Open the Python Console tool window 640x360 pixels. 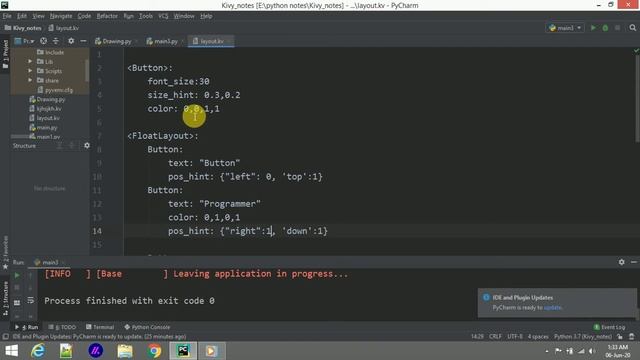147,327
